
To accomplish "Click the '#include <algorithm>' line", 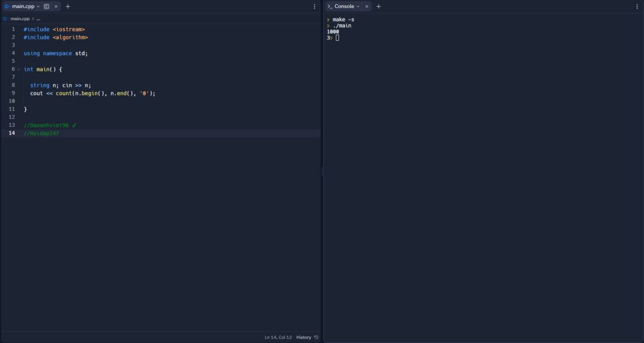I will point(56,37).
